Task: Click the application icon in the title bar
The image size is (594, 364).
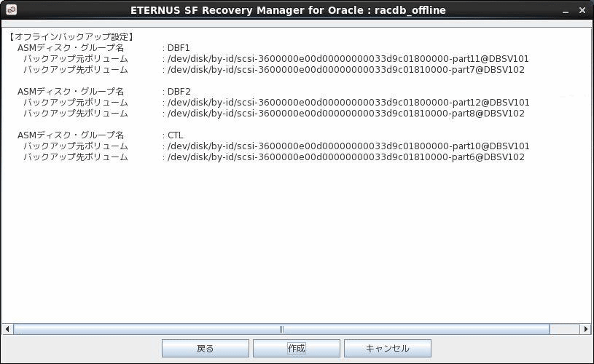Action: 12,10
